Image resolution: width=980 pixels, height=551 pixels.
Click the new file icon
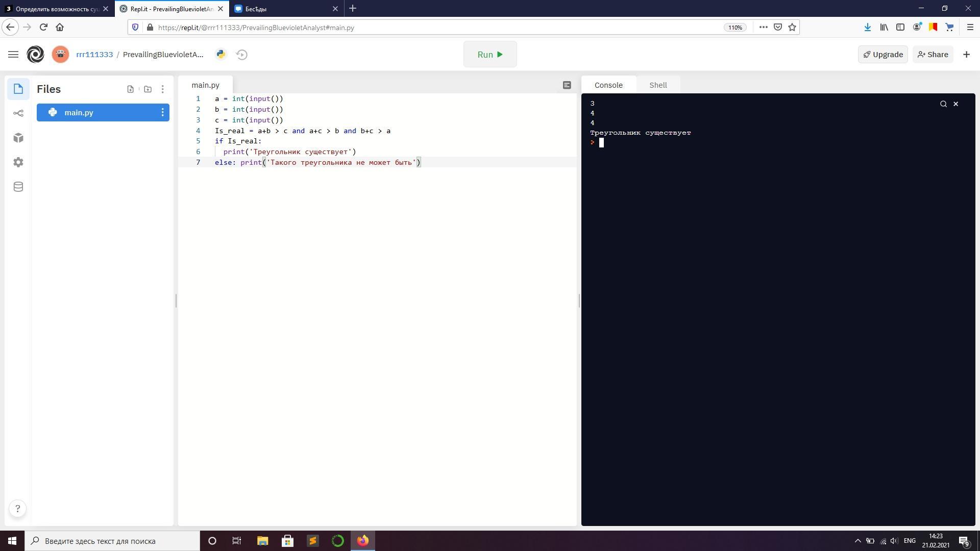click(x=131, y=89)
